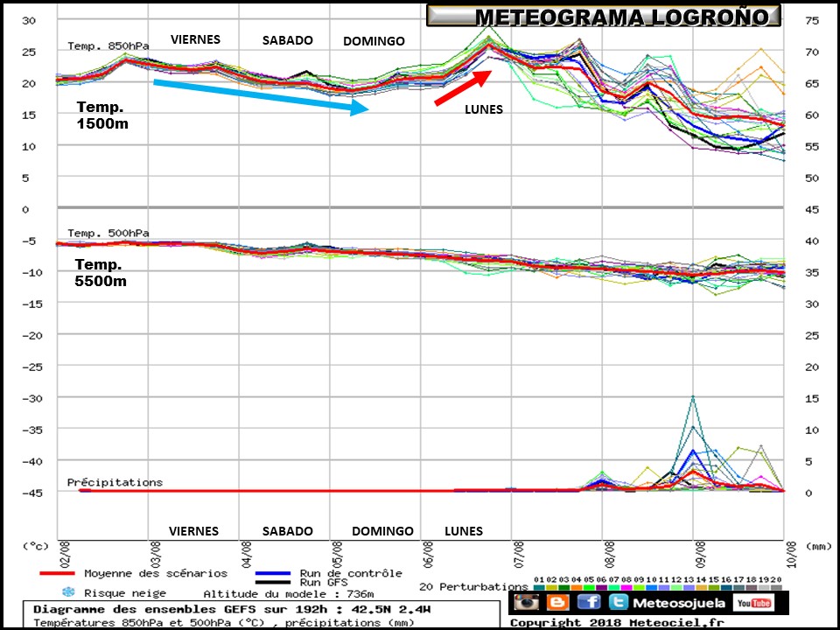Click the Altitude du modele : 736m text
Screen dimensions: 840x630
tap(289, 593)
